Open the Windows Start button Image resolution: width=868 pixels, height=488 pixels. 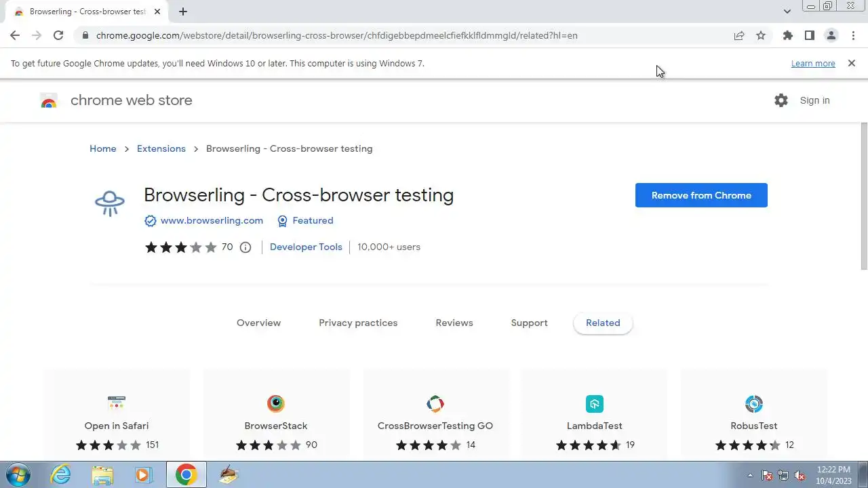(18, 474)
